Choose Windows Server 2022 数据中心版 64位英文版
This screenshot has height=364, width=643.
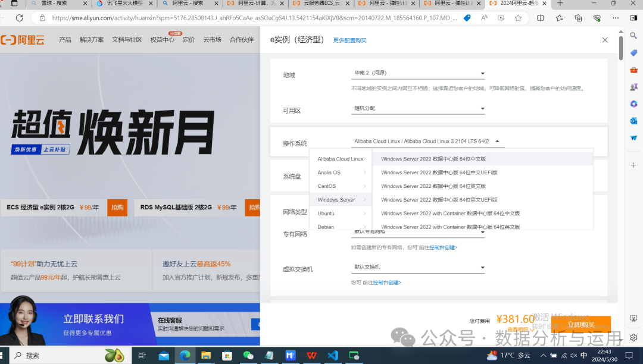point(483,186)
